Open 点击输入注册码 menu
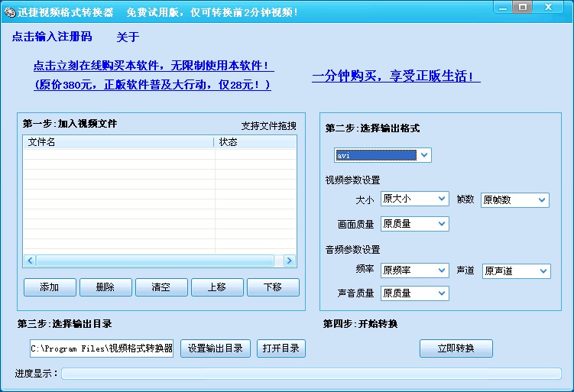 (52, 37)
